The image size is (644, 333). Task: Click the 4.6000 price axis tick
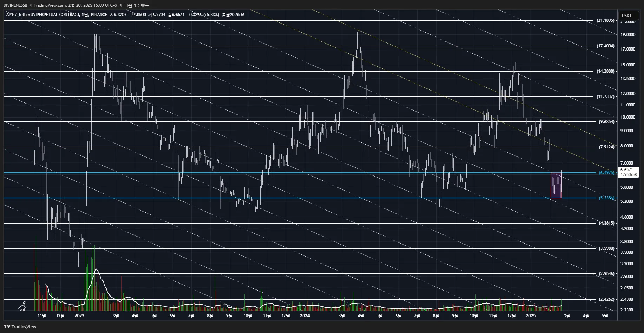coord(627,217)
